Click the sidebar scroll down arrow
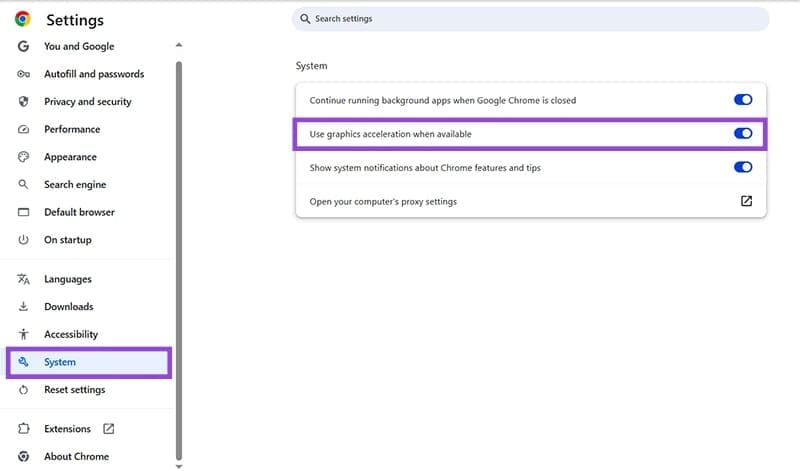The width and height of the screenshot is (800, 471). pyautogui.click(x=179, y=465)
